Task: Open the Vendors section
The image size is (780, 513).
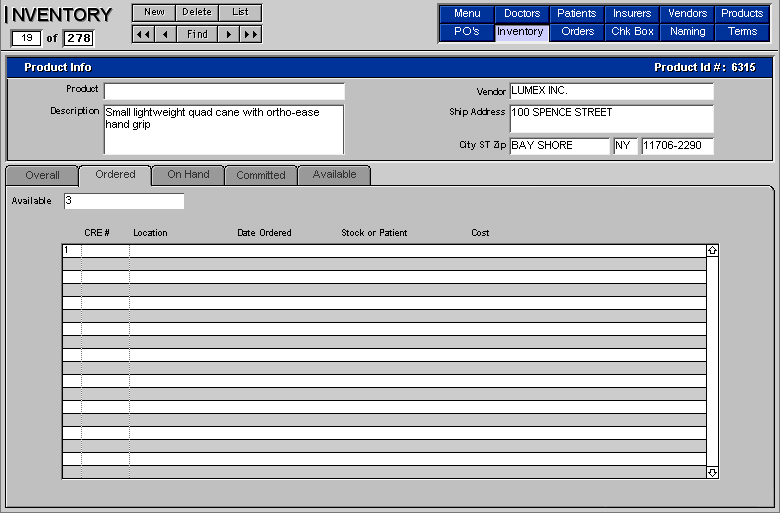Action: click(687, 13)
